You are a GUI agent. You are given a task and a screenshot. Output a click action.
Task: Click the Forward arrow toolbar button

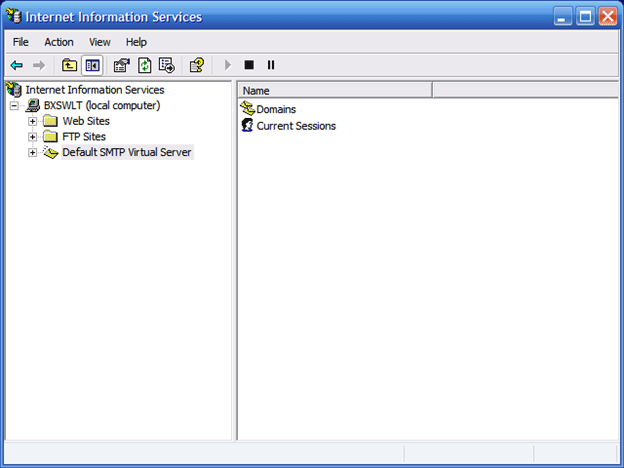click(39, 65)
